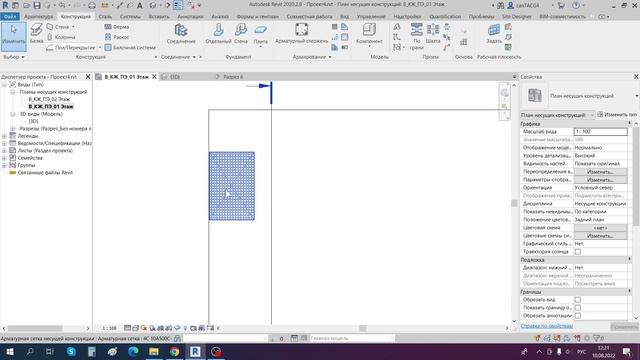
Task: Switch to the Сталь ribbon tab
Action: point(105,16)
